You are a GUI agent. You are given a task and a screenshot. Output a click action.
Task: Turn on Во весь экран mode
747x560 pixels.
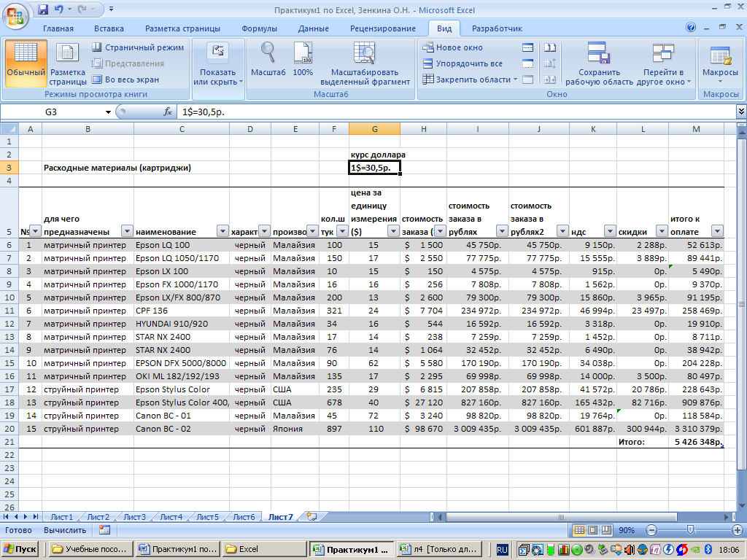(125, 79)
